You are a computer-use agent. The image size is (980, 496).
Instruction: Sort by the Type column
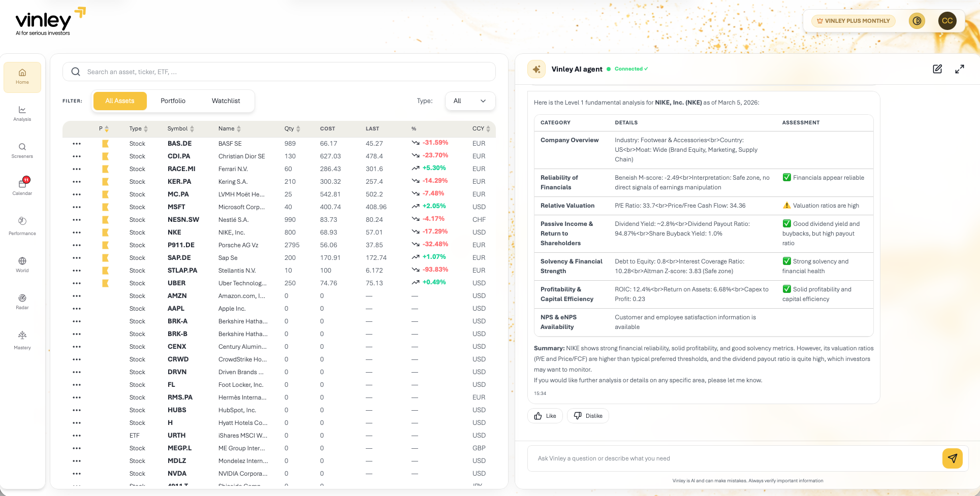point(139,129)
